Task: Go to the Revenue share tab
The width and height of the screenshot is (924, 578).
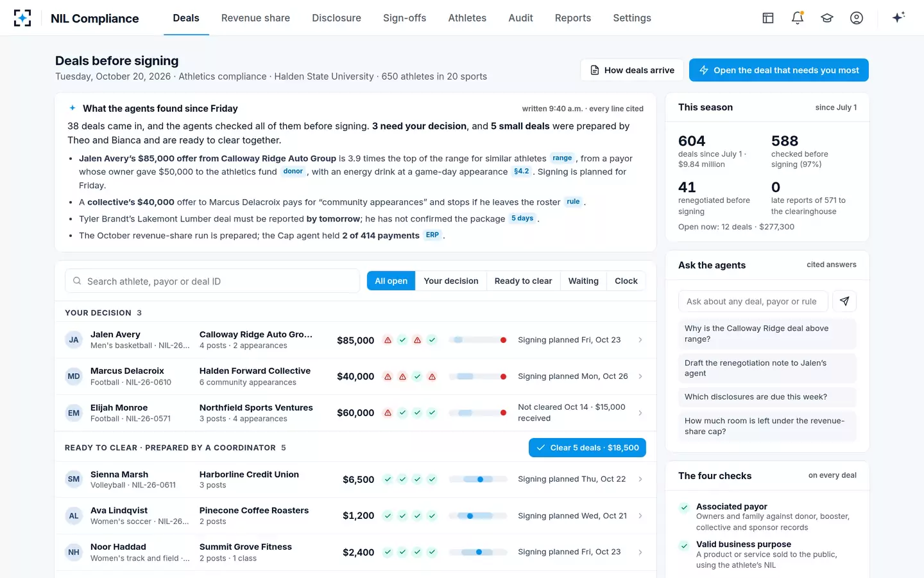Action: point(255,18)
